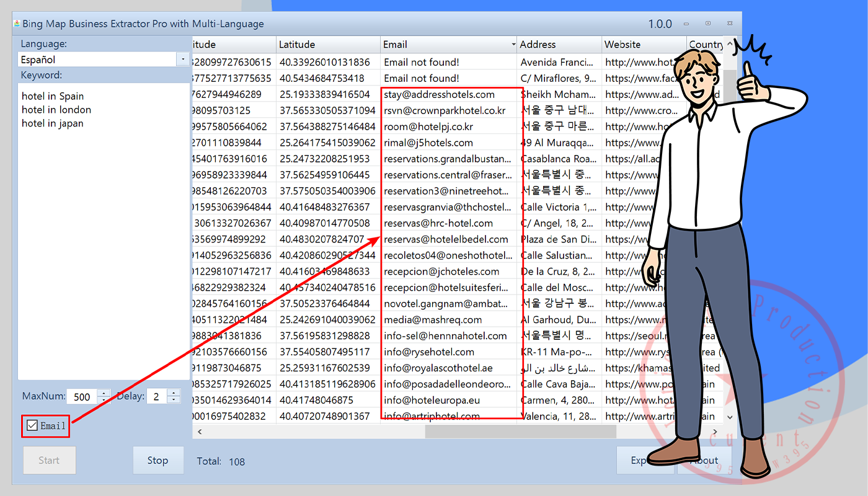Select the email cell starting recepcion@hotelsuitesferi

pos(449,288)
